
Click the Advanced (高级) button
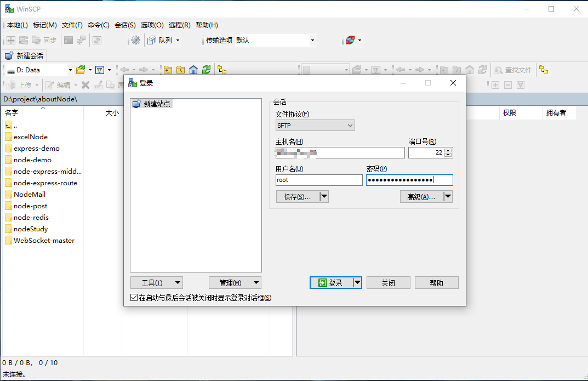pyautogui.click(x=422, y=196)
